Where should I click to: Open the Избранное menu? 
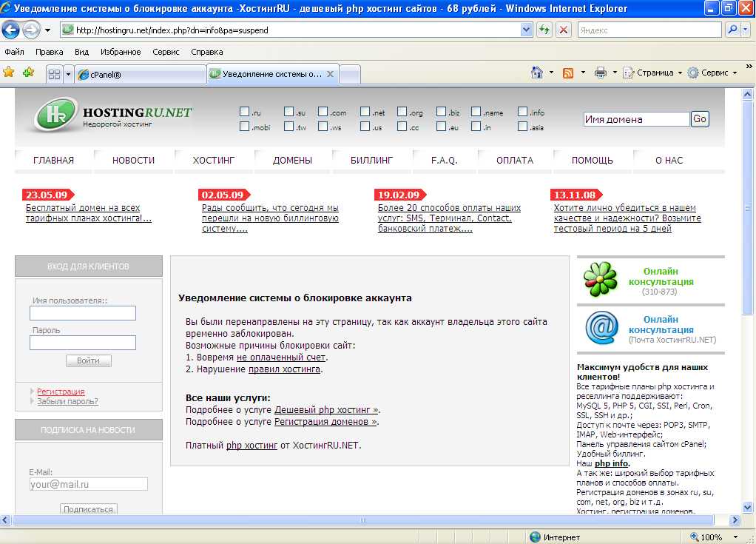pyautogui.click(x=121, y=52)
